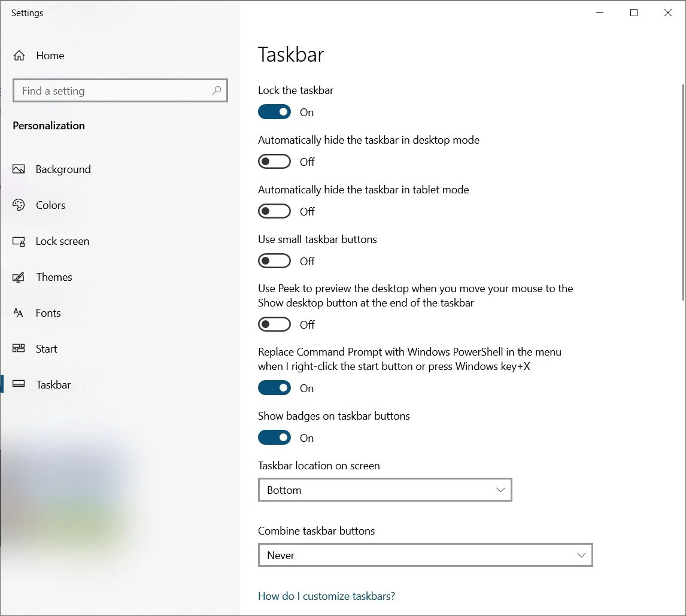686x616 pixels.
Task: Turn on small taskbar buttons
Action: 274,261
